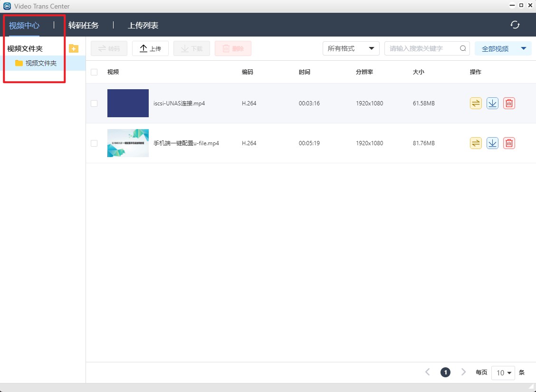Click the refresh icon in the header
The image size is (536, 392).
515,25
